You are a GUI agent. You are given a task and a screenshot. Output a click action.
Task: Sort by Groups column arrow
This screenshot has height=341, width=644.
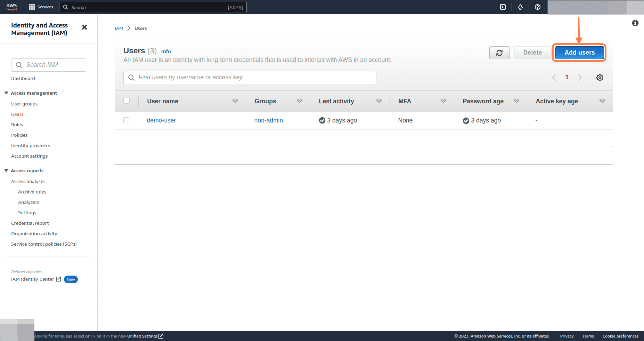tap(300, 101)
